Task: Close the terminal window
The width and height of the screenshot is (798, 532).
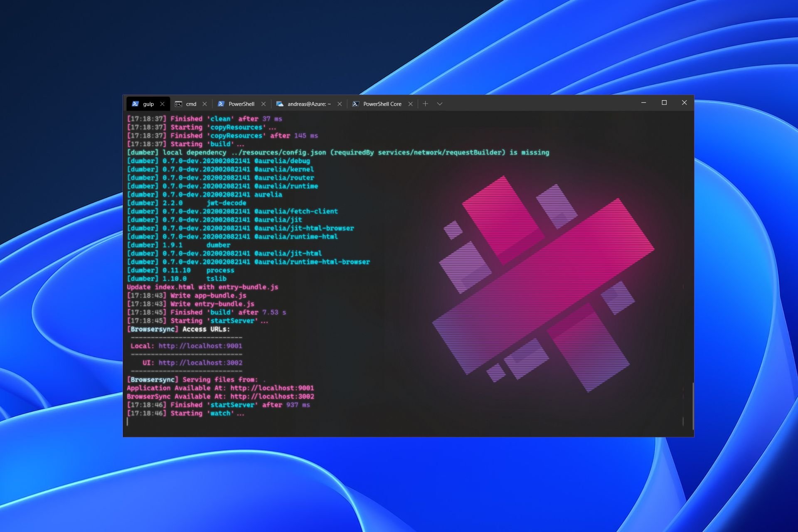Action: [684, 103]
